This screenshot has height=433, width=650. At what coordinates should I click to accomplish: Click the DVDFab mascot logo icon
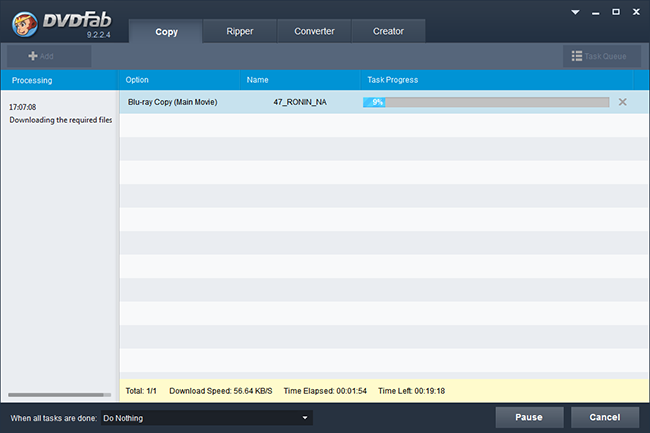pyautogui.click(x=24, y=24)
